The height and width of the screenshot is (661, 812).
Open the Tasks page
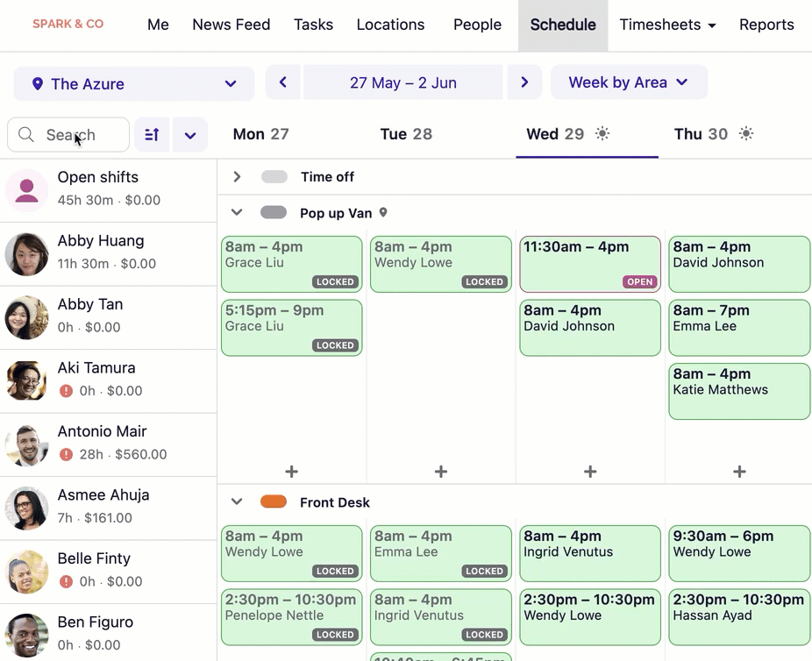[313, 25]
